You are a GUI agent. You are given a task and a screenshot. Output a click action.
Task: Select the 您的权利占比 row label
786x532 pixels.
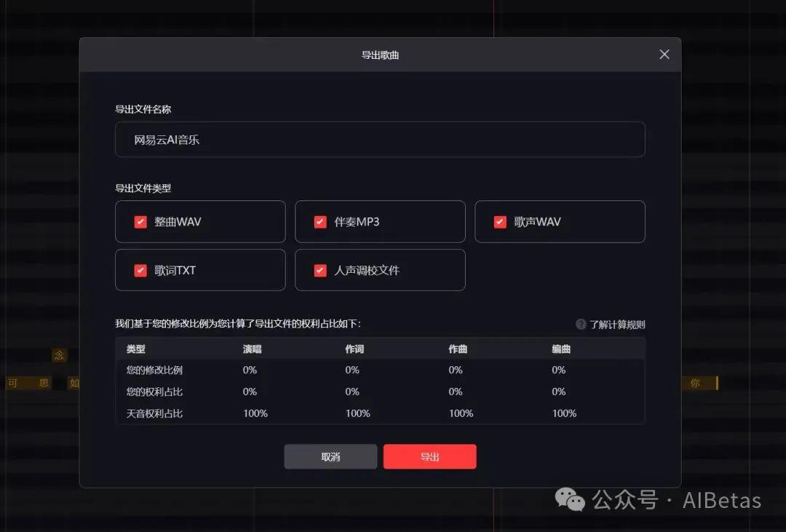click(154, 392)
